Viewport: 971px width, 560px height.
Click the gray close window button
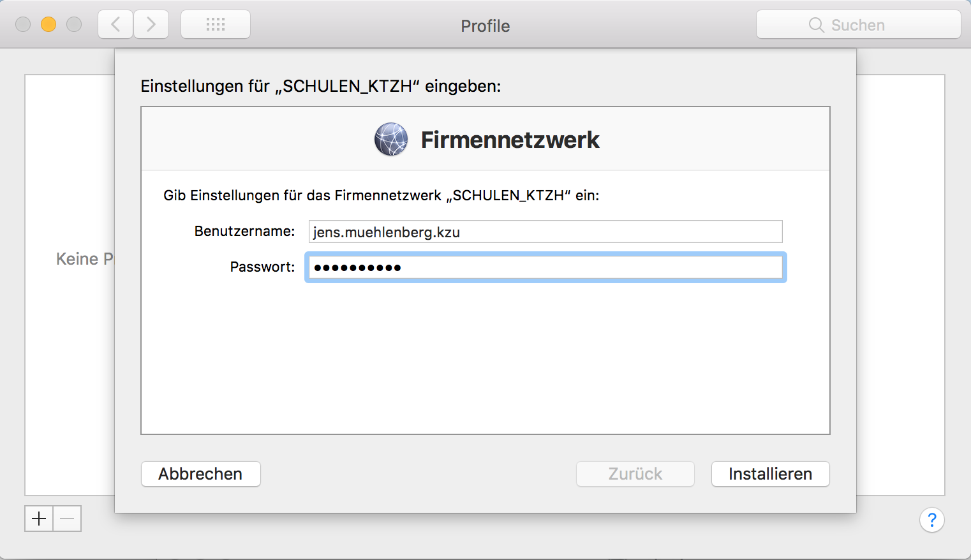point(23,24)
